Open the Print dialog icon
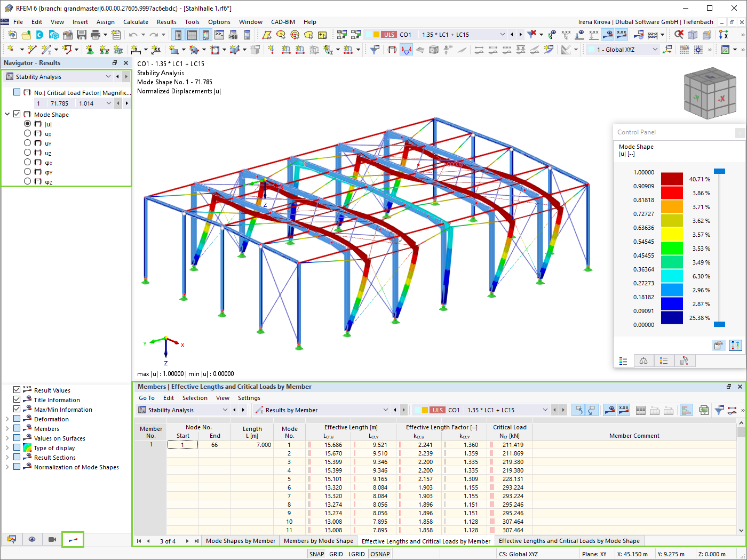This screenshot has height=560, width=747. (x=96, y=34)
